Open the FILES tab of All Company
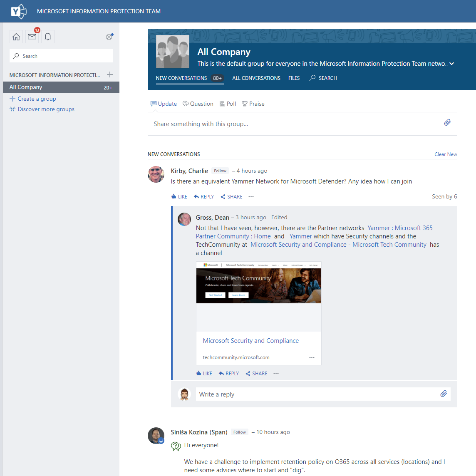Viewport: 476px width, 476px height. pyautogui.click(x=294, y=78)
